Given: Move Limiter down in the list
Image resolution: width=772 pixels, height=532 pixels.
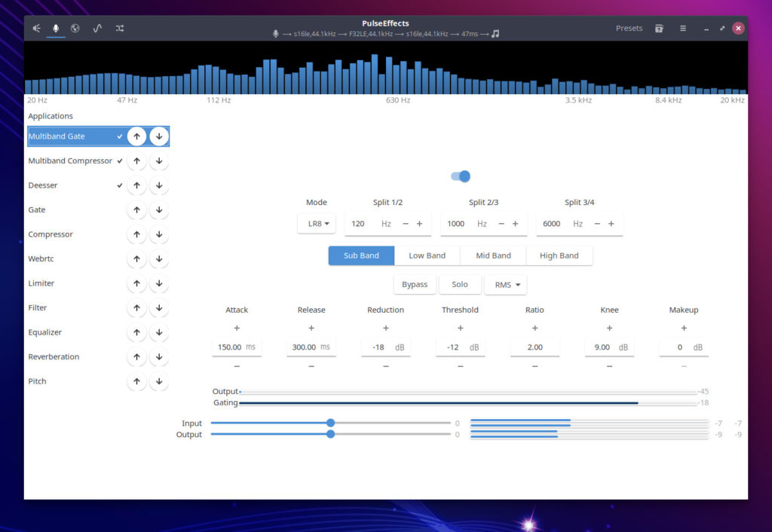Looking at the screenshot, I should coord(159,283).
